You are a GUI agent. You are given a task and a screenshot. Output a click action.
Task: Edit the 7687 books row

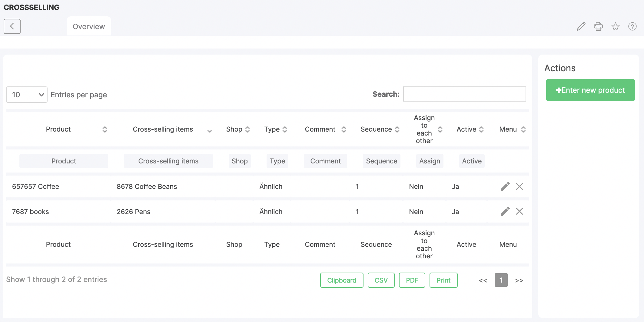pos(505,211)
